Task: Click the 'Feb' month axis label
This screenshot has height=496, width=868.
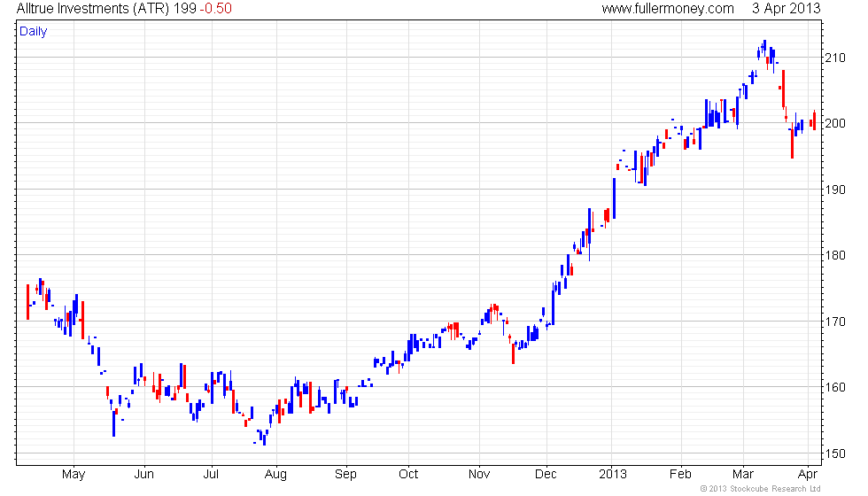Action: point(680,475)
